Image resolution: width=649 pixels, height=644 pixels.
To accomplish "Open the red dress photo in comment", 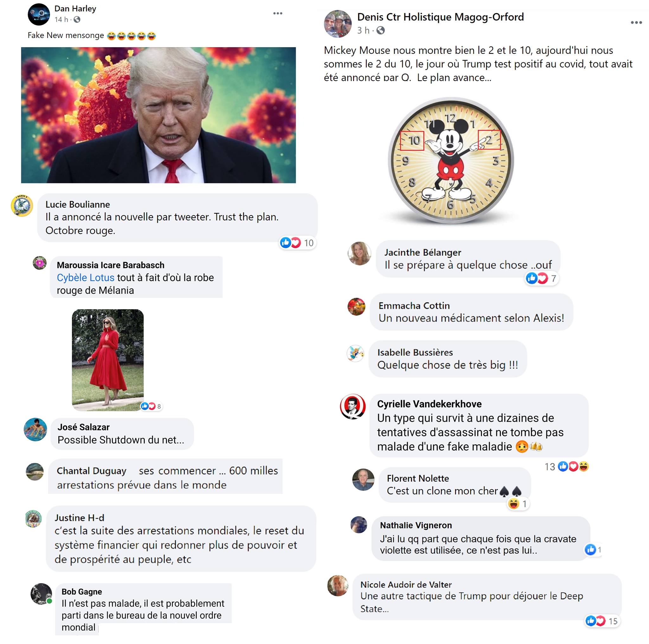I will click(x=108, y=360).
